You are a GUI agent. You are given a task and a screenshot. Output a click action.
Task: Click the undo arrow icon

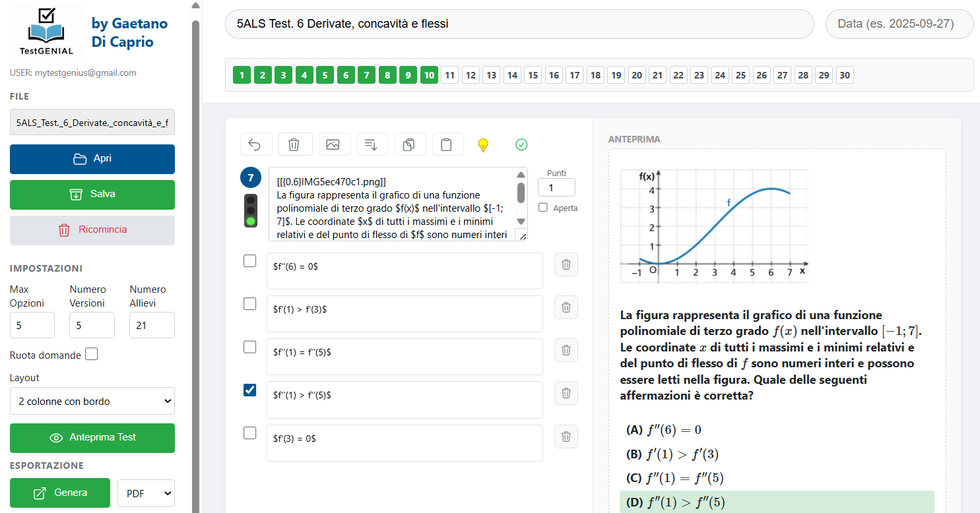pyautogui.click(x=256, y=144)
